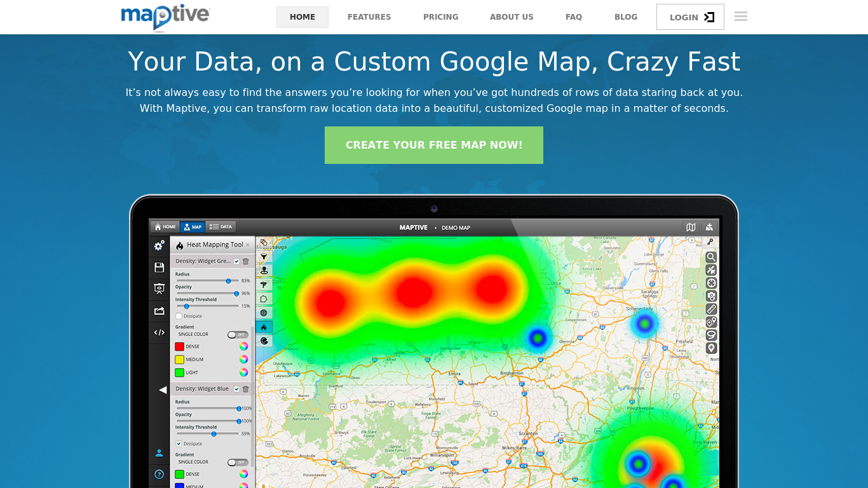This screenshot has width=868, height=488.
Task: Select the ruler distance tool on map
Action: (711, 309)
